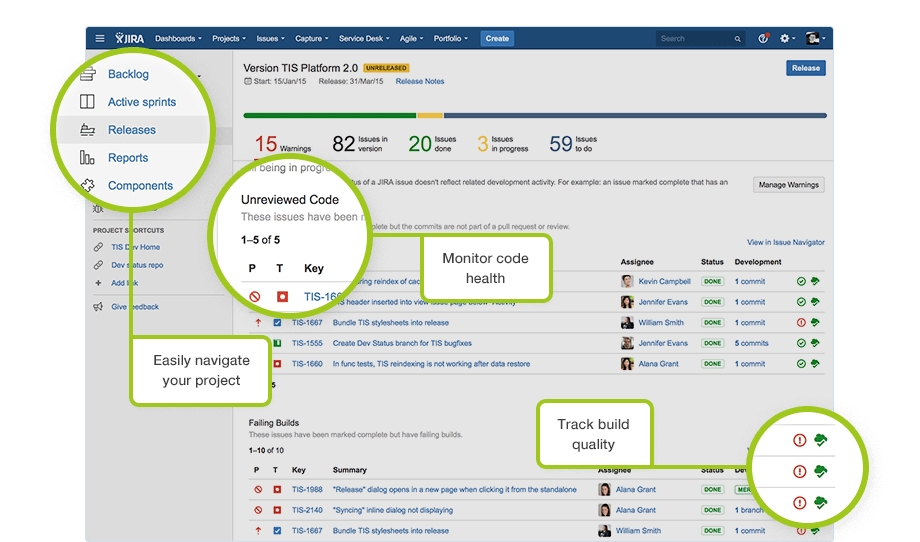Click the version progress bar
Viewport: 920px width, 542px height.
(535, 116)
